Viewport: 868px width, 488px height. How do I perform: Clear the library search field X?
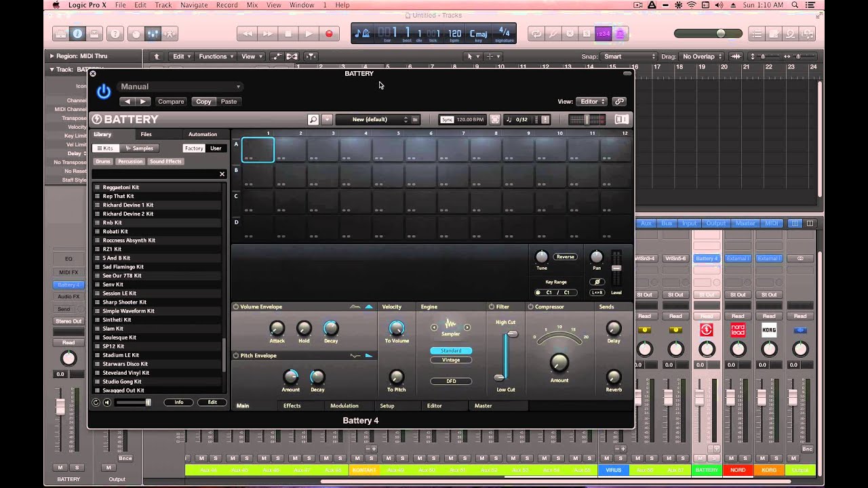pos(222,174)
